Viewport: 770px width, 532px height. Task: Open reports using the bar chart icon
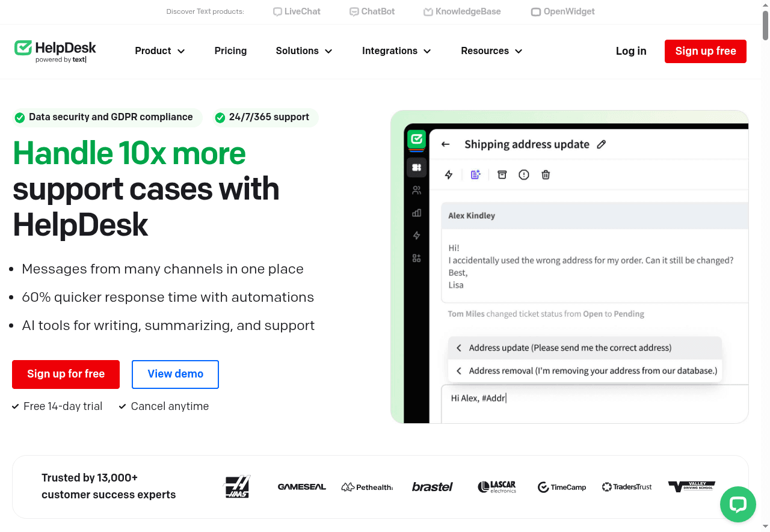pyautogui.click(x=416, y=213)
